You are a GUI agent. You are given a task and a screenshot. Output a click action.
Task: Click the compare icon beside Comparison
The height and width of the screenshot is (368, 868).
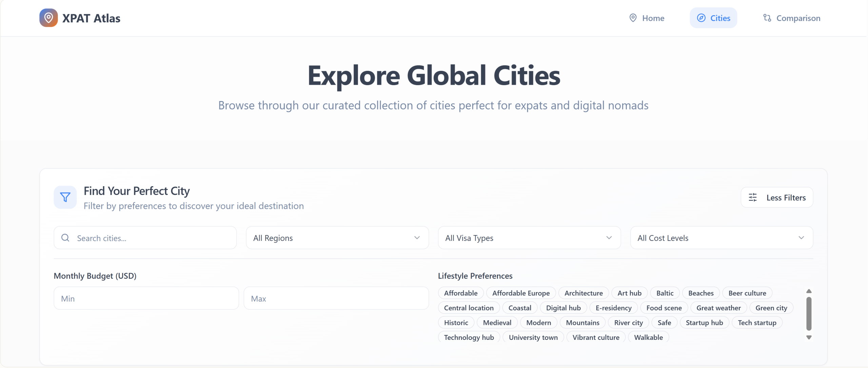767,18
